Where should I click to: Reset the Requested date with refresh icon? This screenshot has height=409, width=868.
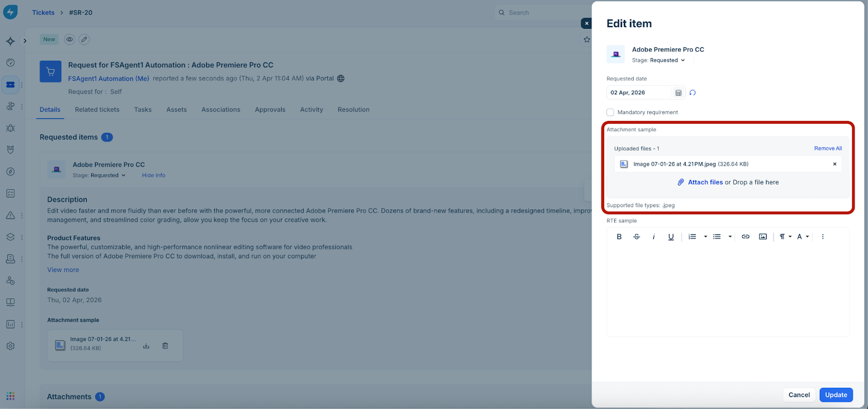click(693, 93)
